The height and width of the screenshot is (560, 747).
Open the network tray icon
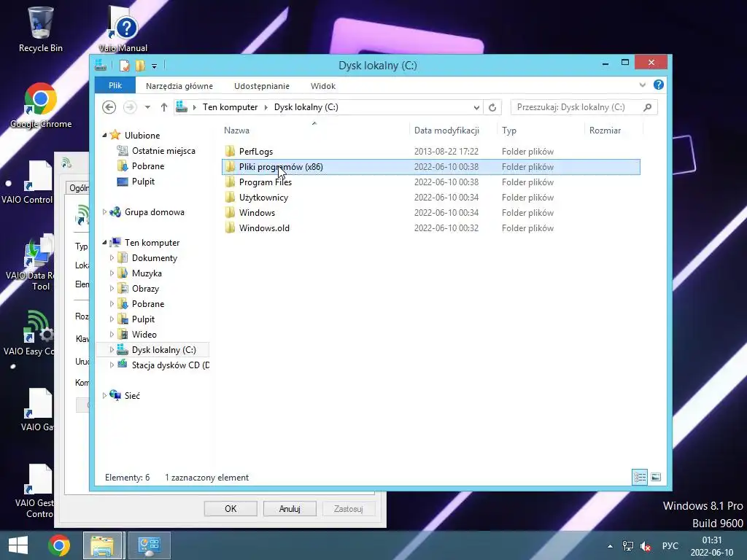[628, 546]
